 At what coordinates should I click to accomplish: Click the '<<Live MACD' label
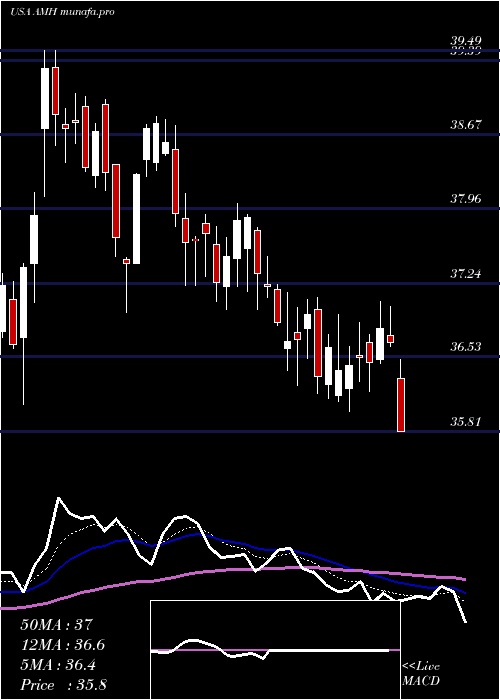[x=421, y=674]
